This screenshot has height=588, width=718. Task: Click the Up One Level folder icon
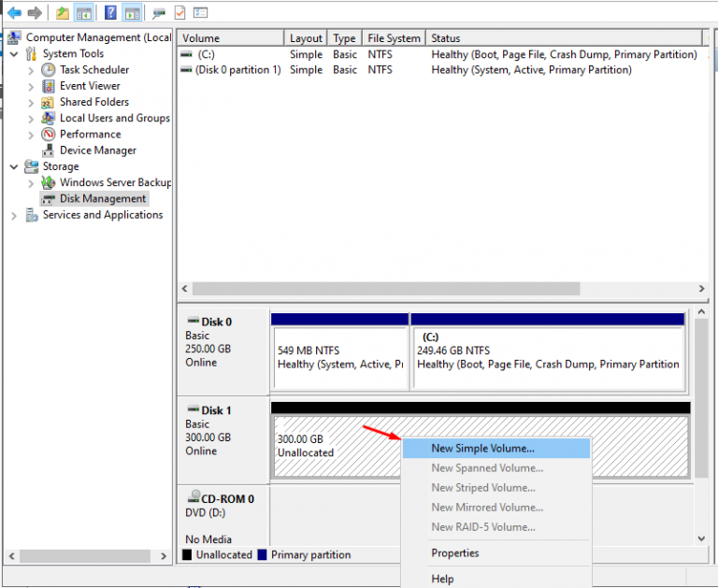tap(62, 12)
